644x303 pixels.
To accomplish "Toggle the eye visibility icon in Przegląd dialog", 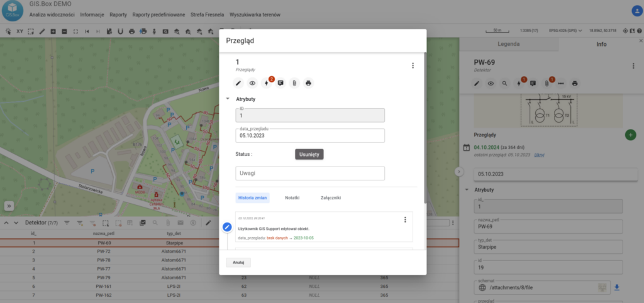I will [x=252, y=83].
